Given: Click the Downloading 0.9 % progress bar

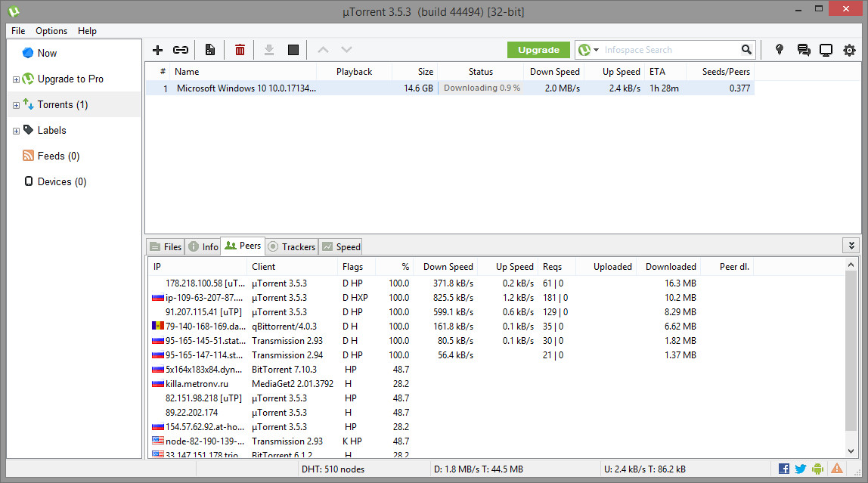Looking at the screenshot, I should 481,88.
